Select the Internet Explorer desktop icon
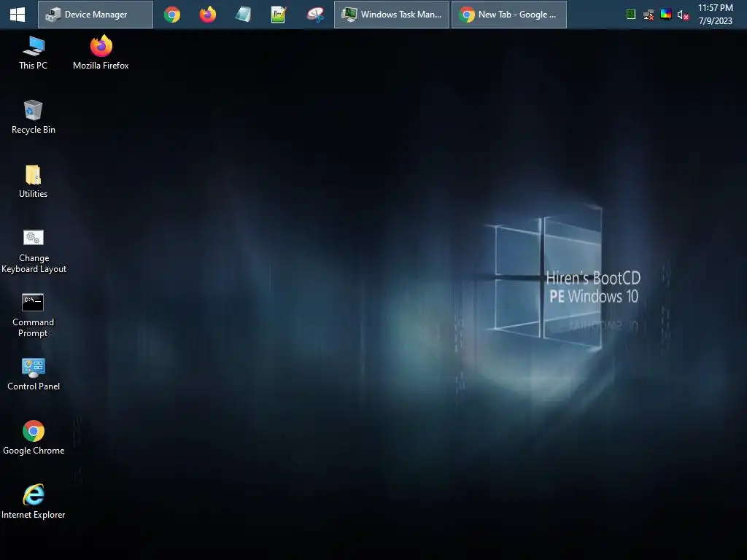Screen dimensions: 747x560 pos(34,502)
